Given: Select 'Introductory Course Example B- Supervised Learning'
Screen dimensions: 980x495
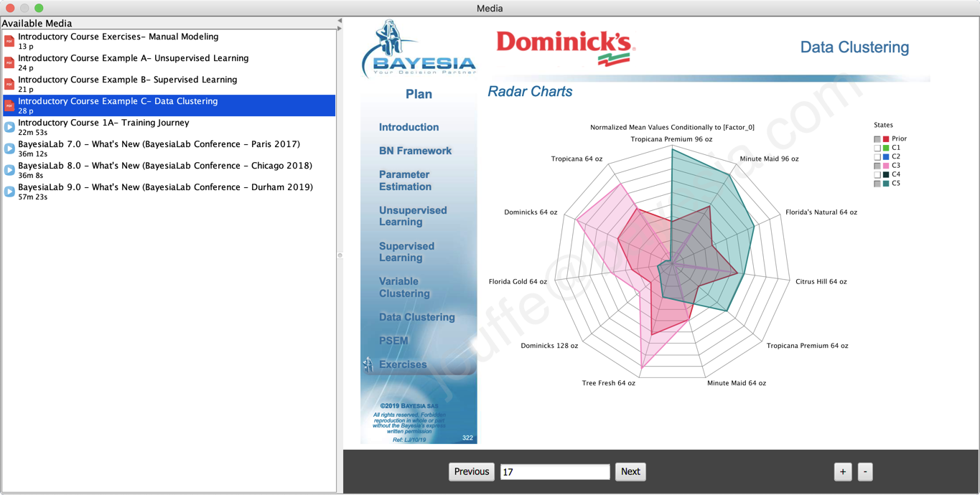Looking at the screenshot, I should [x=169, y=84].
